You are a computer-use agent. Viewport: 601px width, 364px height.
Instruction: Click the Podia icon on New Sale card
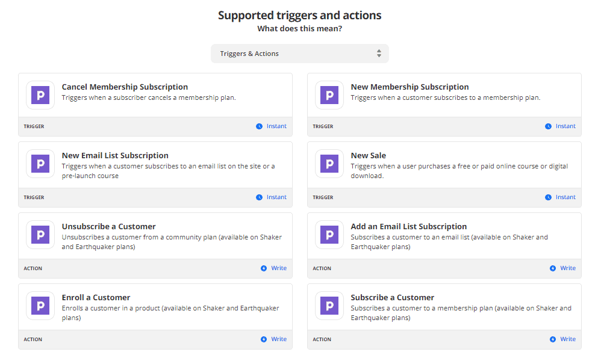[329, 163]
